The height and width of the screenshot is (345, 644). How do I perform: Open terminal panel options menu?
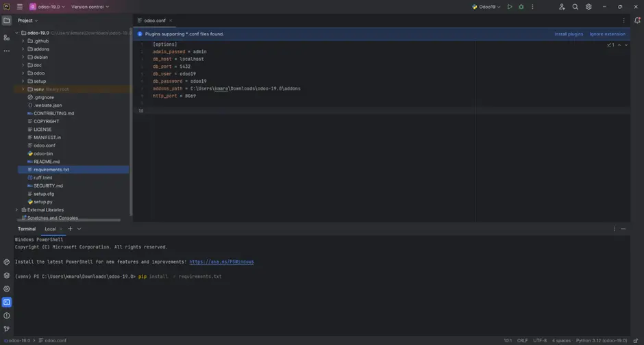615,229
